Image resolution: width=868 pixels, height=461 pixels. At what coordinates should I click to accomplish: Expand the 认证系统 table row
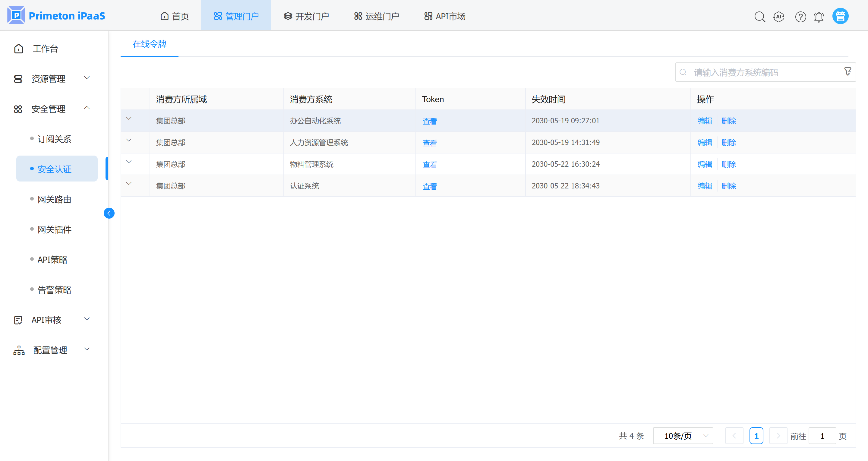pyautogui.click(x=129, y=184)
